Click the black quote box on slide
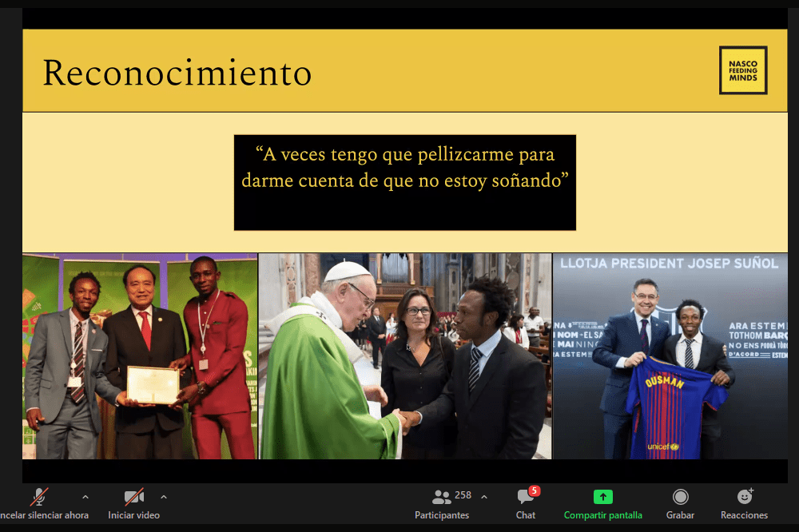The height and width of the screenshot is (532, 799). 404,182
